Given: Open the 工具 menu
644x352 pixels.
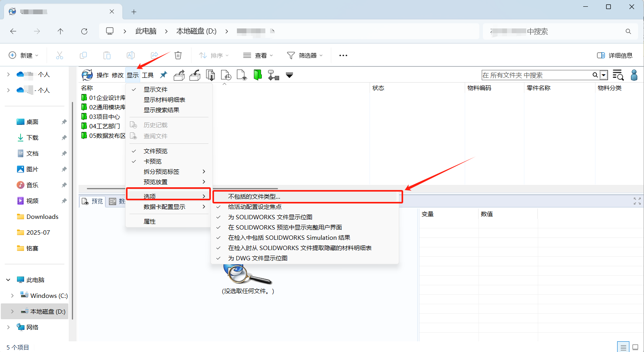Looking at the screenshot, I should tap(148, 75).
